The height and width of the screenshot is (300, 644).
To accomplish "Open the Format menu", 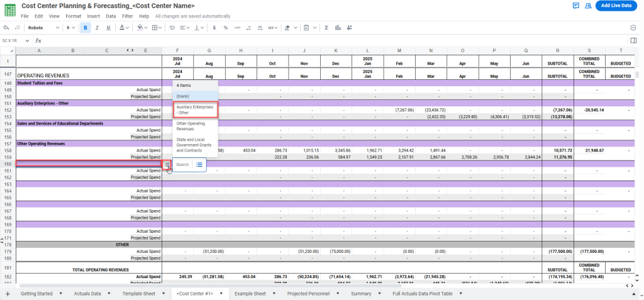I will click(73, 16).
